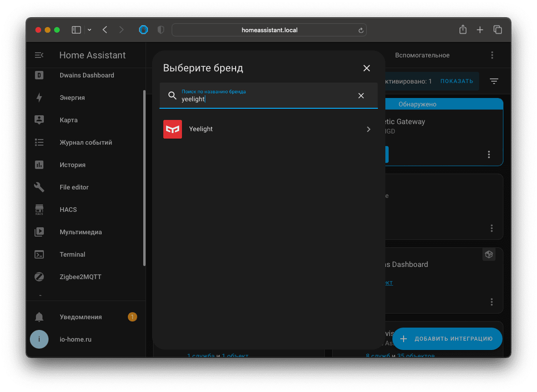Viewport: 537px width, 392px height.
Task: Open the Энергия energy panel
Action: click(x=72, y=98)
